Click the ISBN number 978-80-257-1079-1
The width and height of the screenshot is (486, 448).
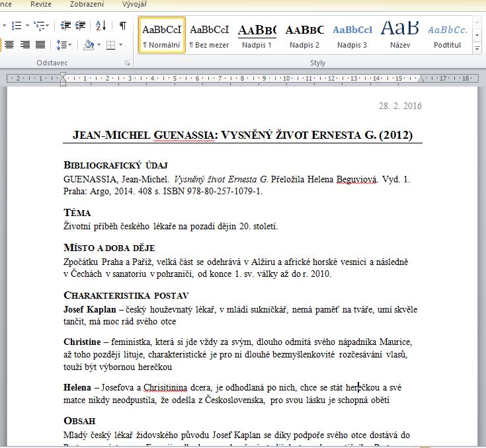224,192
